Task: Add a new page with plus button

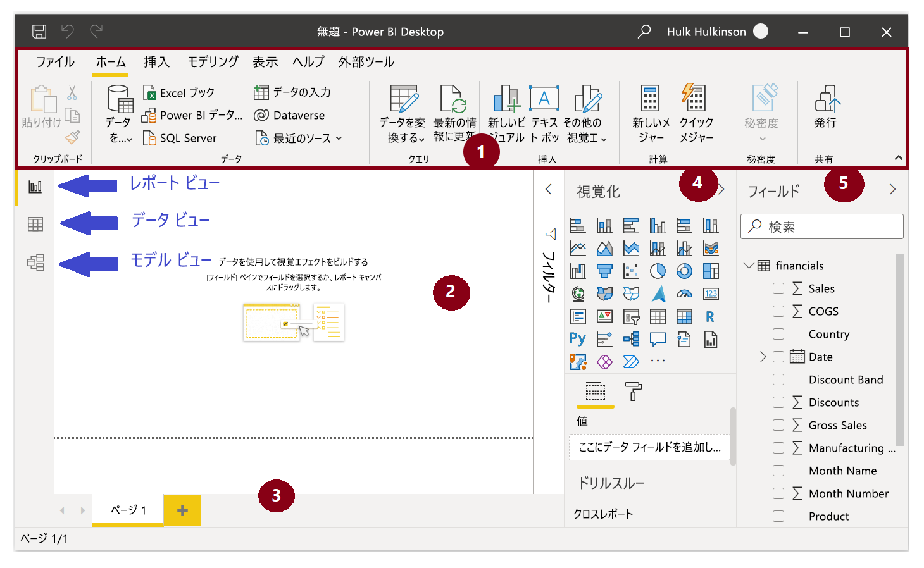Action: pos(182,510)
